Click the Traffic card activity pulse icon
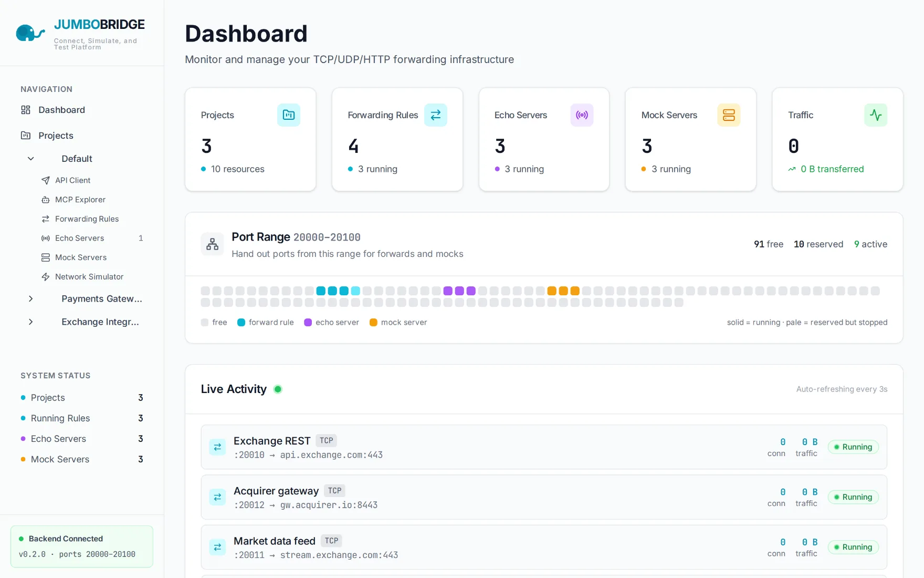 click(876, 115)
